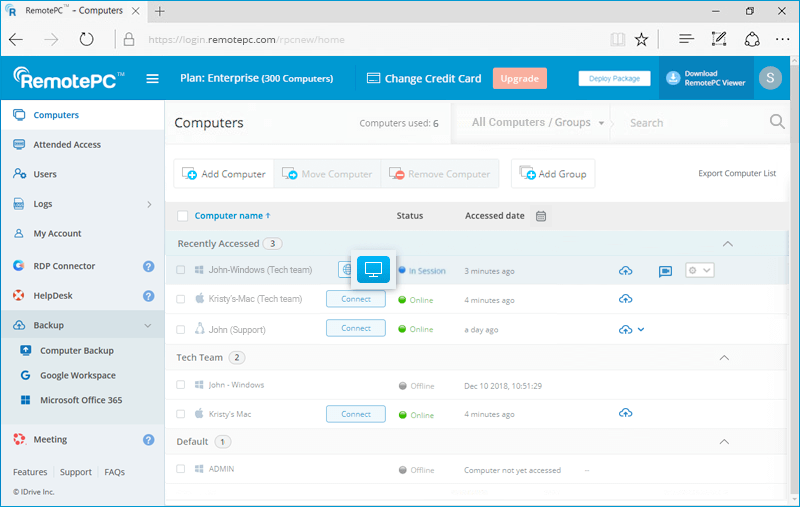Open the All Computers / Groups dropdown
800x507 pixels.
(538, 123)
